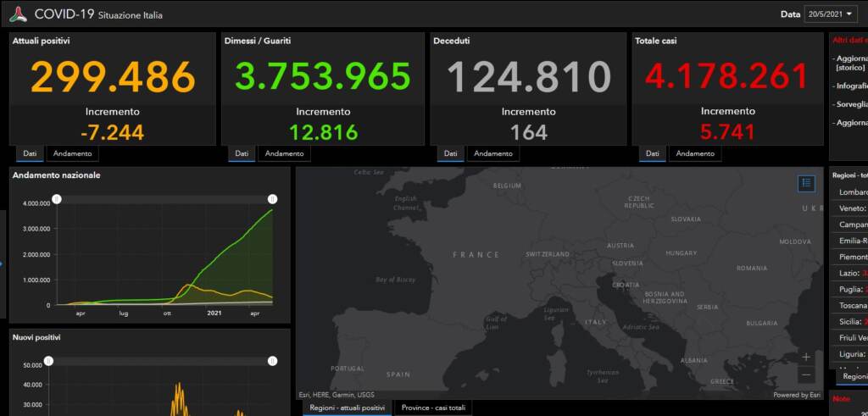Toggle the map legend list icon
The width and height of the screenshot is (868, 416).
tap(805, 182)
